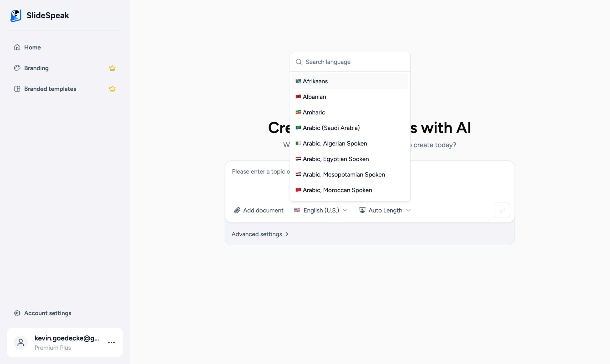The height and width of the screenshot is (364, 610).
Task: Choose Albanian as presentation language
Action: [314, 97]
